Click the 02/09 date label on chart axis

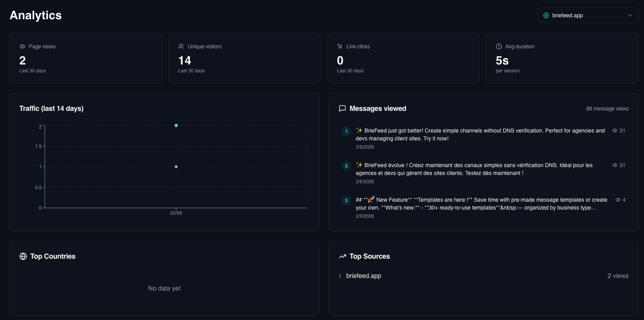click(176, 213)
